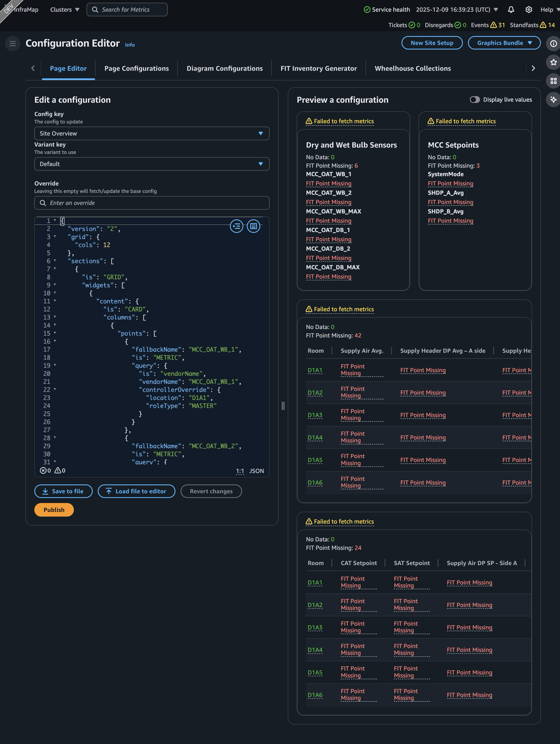Open the Wheelhouse Collections tab
This screenshot has width=560, height=744.
[413, 68]
